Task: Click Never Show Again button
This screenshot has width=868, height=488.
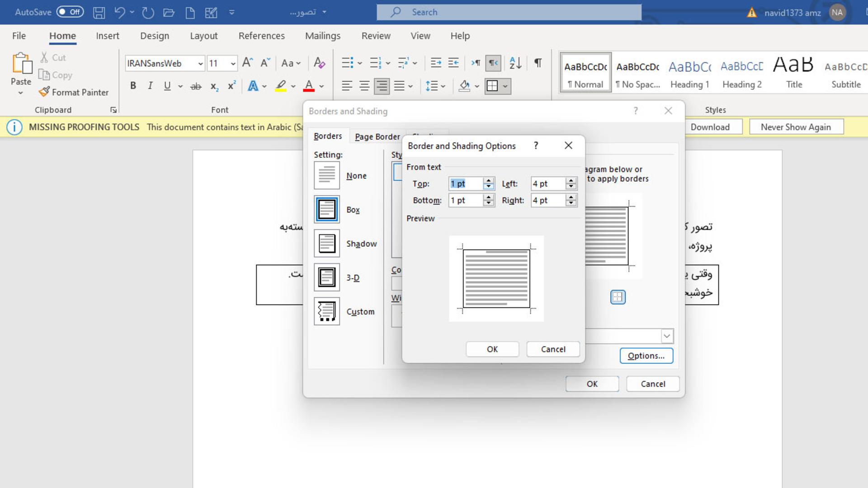Action: coord(796,127)
